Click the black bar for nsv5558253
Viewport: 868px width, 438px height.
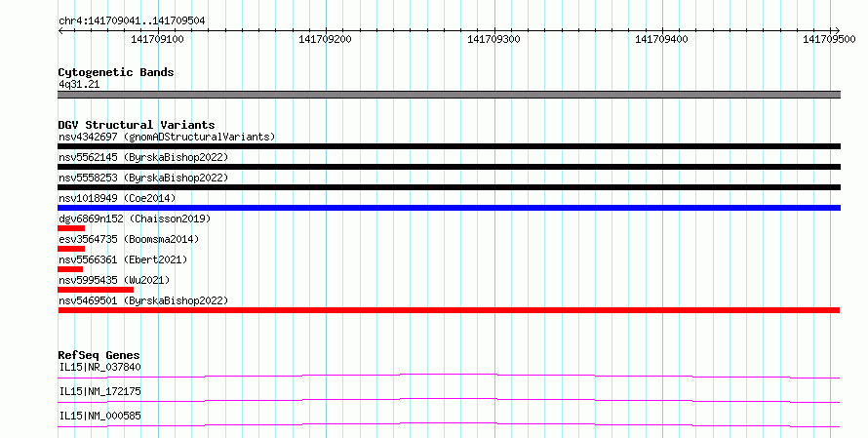tap(449, 187)
